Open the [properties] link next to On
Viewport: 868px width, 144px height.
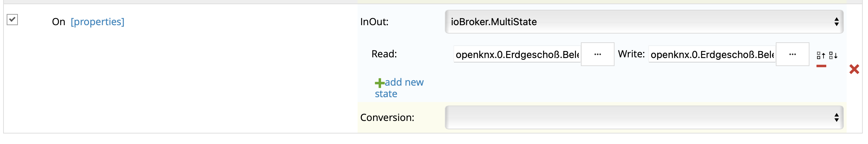pyautogui.click(x=97, y=22)
